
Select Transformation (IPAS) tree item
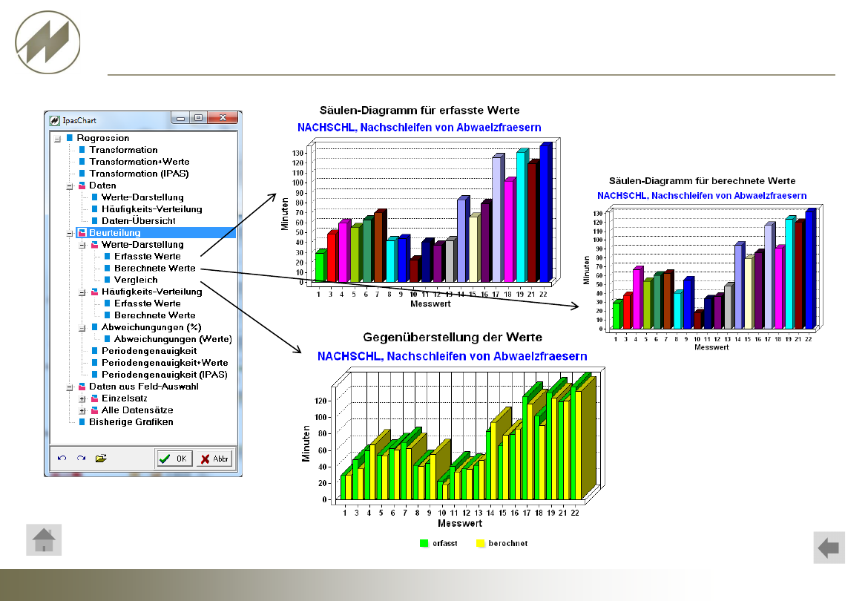point(139,173)
